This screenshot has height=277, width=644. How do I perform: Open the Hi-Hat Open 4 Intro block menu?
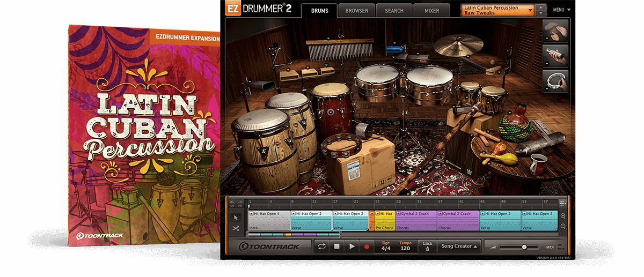click(251, 213)
